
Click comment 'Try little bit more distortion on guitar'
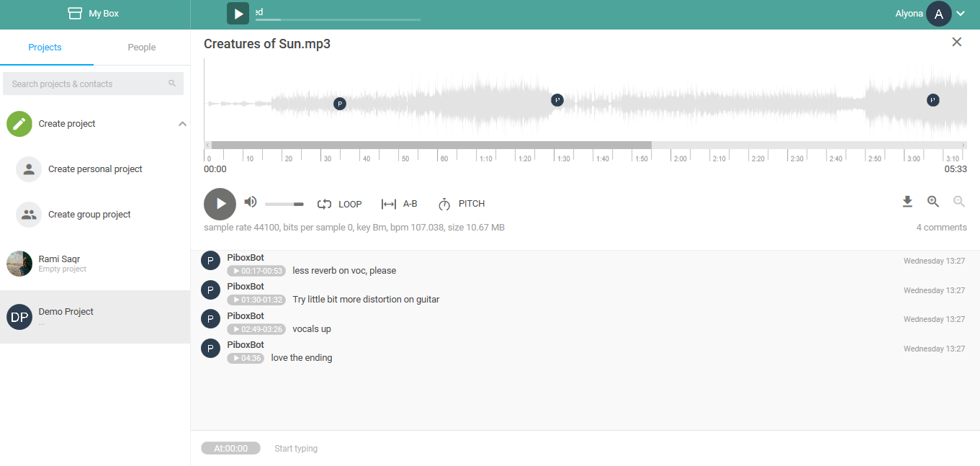(x=366, y=300)
